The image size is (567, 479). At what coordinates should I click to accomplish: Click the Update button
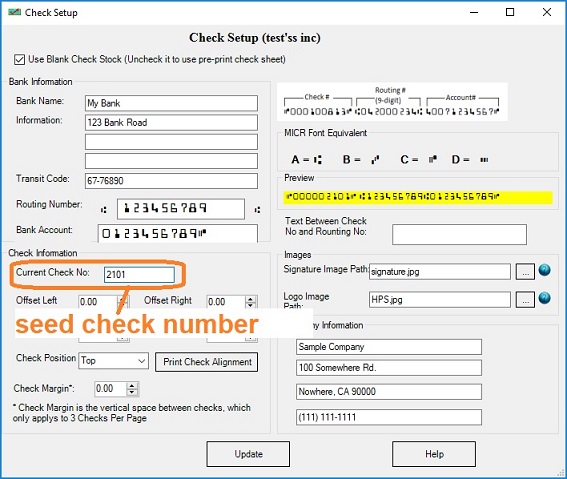(x=248, y=454)
